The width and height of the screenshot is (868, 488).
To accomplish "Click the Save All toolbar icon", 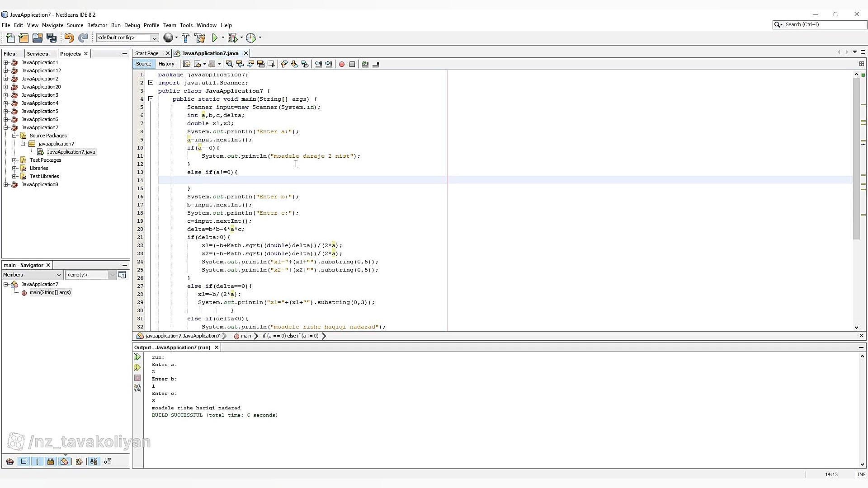I will [52, 38].
